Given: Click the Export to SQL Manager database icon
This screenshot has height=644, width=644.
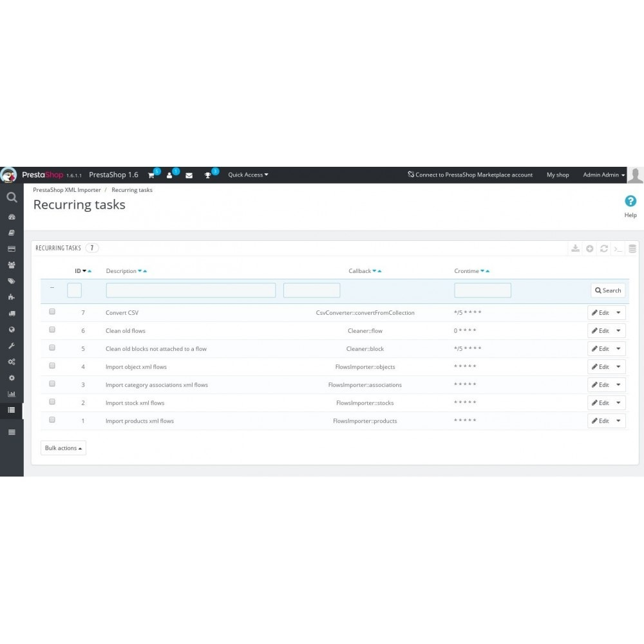Looking at the screenshot, I should 632,249.
